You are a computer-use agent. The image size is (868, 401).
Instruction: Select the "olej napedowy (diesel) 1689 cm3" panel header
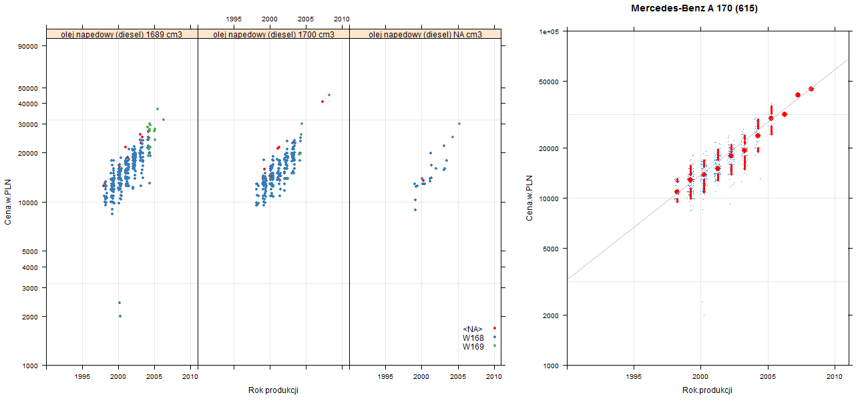coord(122,34)
